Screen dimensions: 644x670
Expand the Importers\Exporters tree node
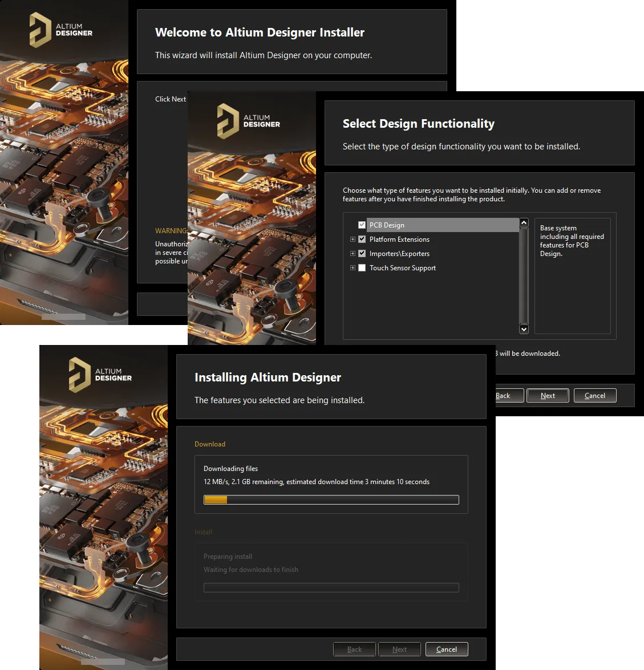[x=353, y=253]
